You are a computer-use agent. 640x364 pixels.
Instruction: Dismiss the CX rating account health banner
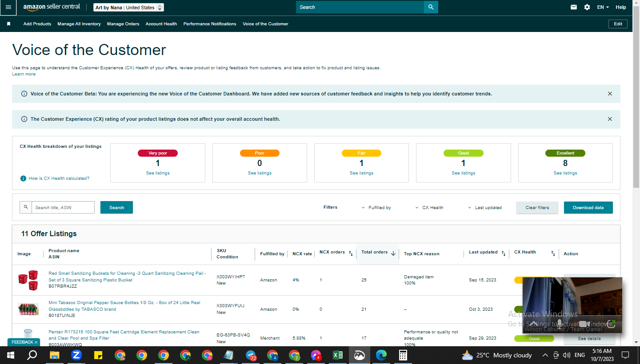click(x=610, y=119)
